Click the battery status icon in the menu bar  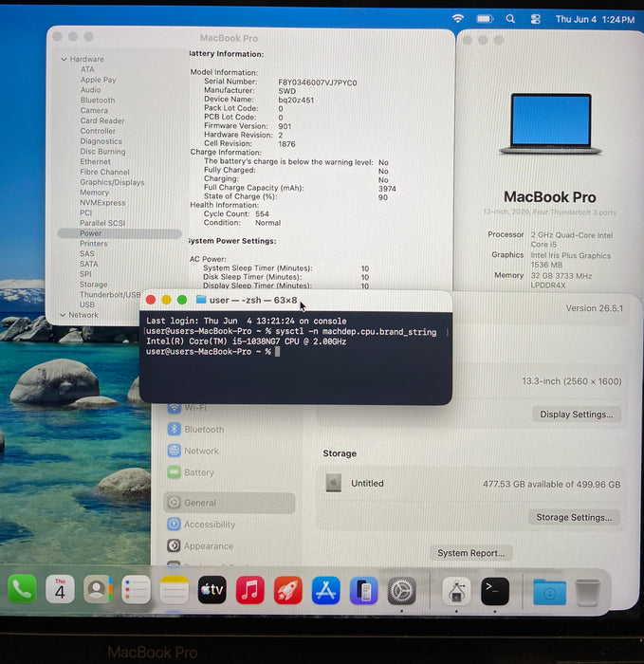[x=485, y=19]
